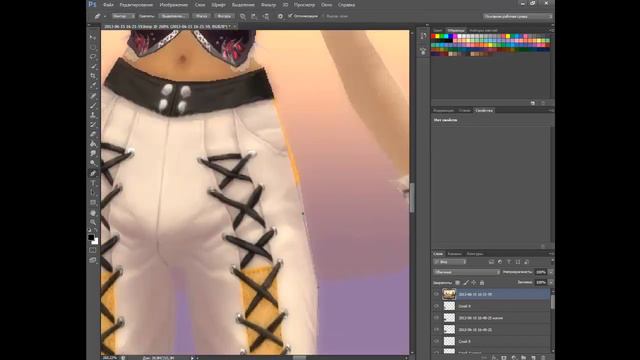Open path alignment icon in options bar
This screenshot has width=640, height=360.
[x=254, y=16]
